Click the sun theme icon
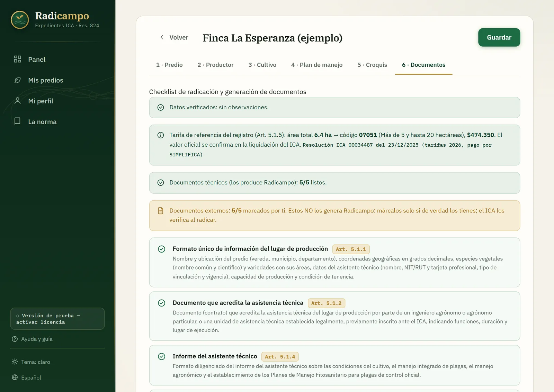Image resolution: width=554 pixels, height=392 pixels. pyautogui.click(x=15, y=362)
